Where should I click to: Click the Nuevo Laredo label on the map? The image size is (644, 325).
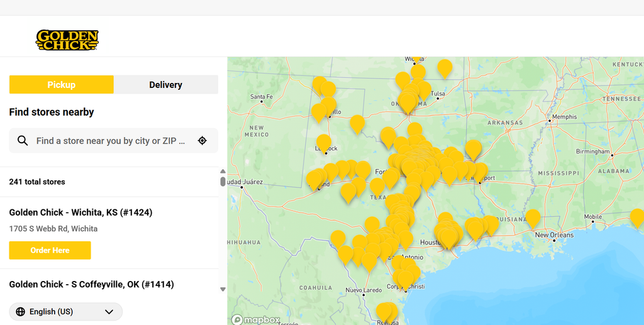(364, 290)
